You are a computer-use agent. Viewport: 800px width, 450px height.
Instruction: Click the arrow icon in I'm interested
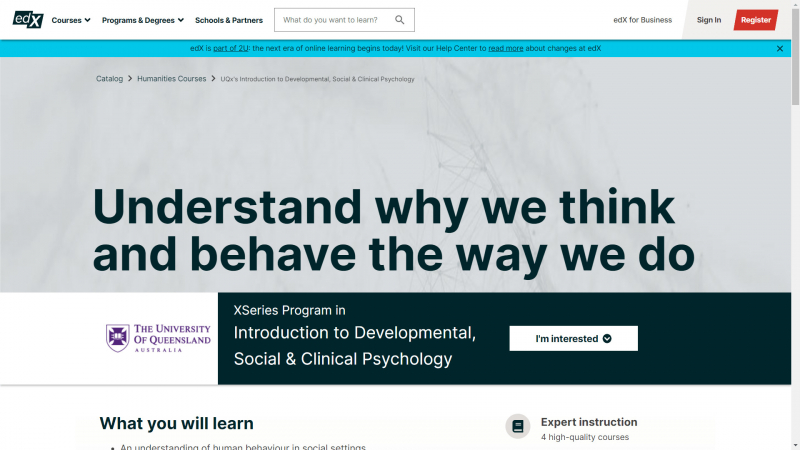[x=607, y=339]
